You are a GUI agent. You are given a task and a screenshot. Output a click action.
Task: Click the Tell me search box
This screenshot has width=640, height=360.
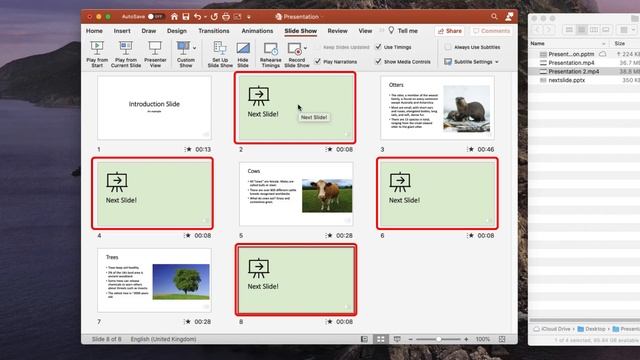403,31
